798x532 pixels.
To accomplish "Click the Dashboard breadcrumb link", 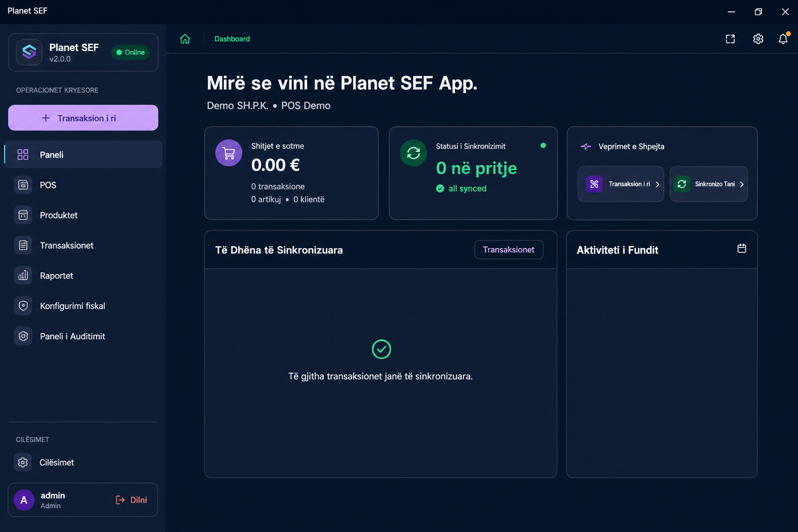I will 232,39.
